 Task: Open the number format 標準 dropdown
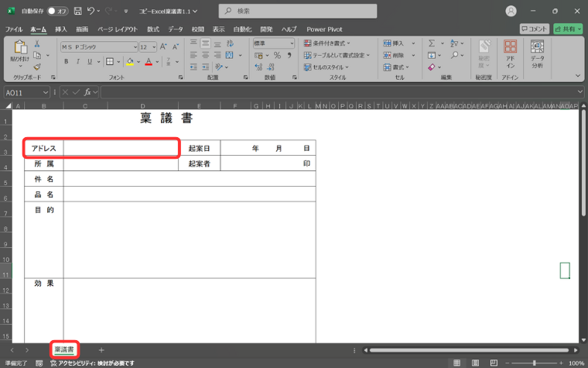click(x=273, y=43)
